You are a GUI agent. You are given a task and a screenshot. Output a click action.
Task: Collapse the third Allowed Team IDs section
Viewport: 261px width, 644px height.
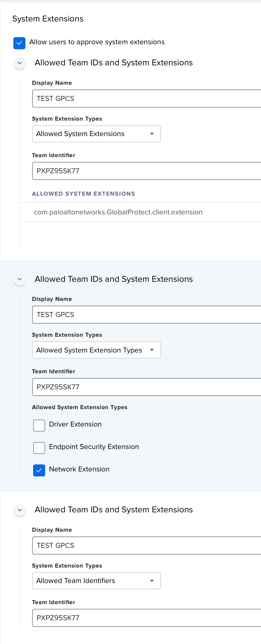pyautogui.click(x=20, y=510)
